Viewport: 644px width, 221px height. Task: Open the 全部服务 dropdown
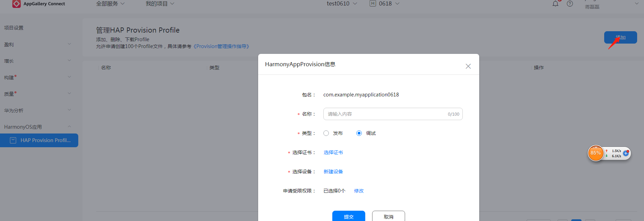coord(110,4)
